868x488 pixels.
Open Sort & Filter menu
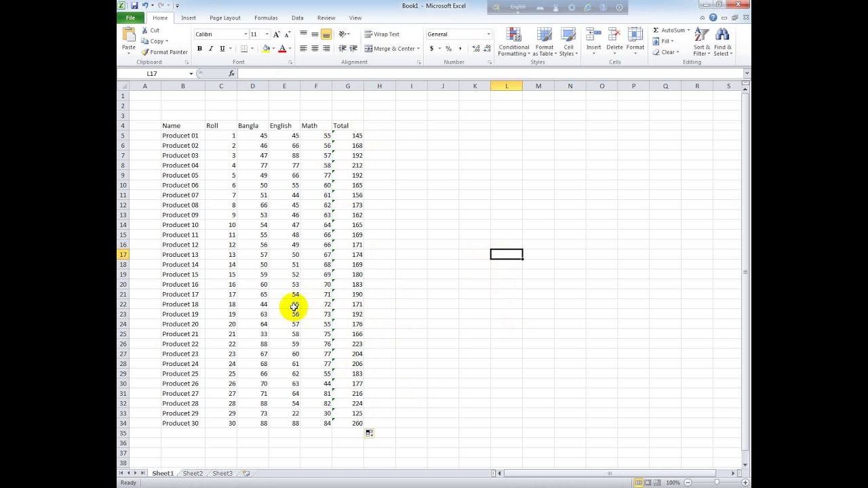[x=702, y=42]
